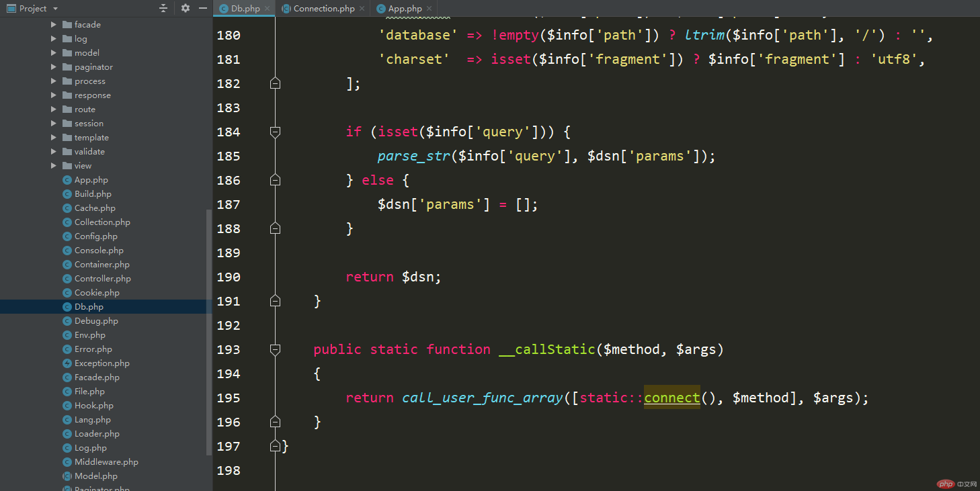The image size is (980, 491).
Task: Expand the session folder
Action: (54, 124)
